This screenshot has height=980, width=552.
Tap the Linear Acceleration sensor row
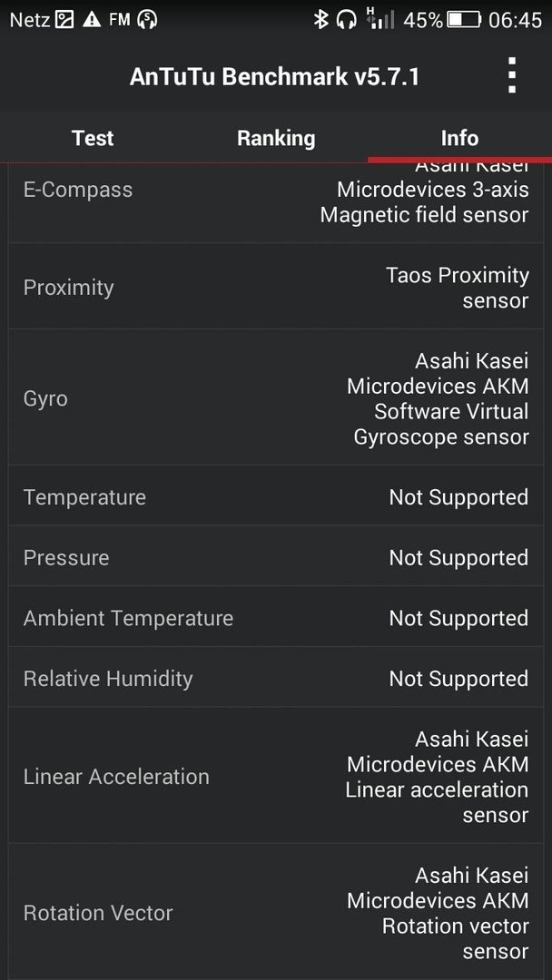coord(276,776)
